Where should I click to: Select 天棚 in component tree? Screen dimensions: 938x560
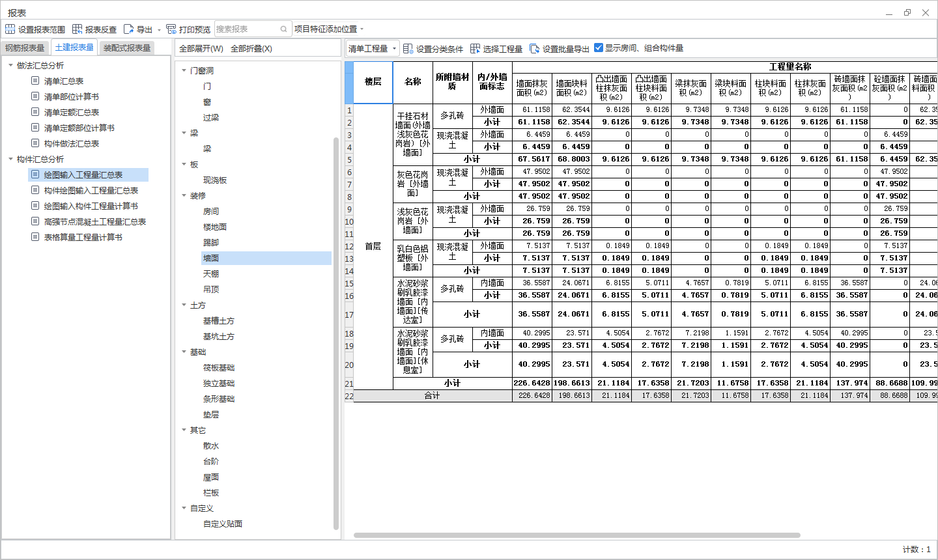pyautogui.click(x=211, y=274)
